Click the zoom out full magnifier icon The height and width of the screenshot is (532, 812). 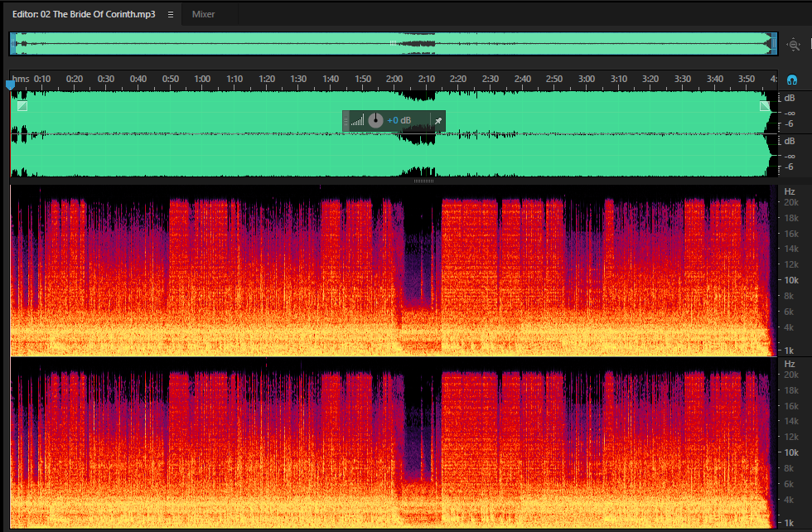tap(794, 45)
